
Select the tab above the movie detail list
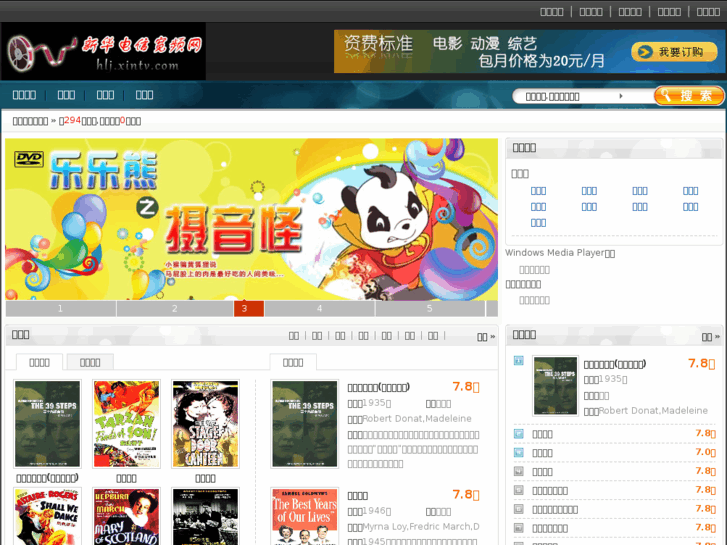pyautogui.click(x=293, y=362)
